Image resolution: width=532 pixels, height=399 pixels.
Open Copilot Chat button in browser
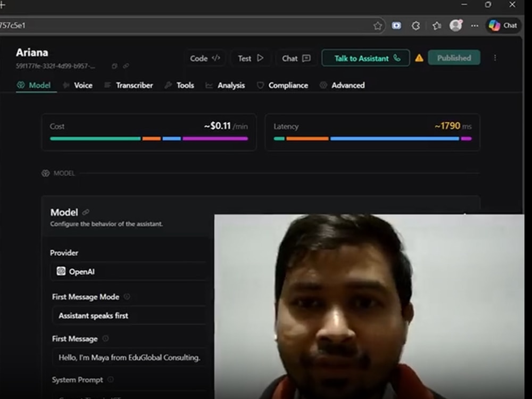[x=503, y=26]
